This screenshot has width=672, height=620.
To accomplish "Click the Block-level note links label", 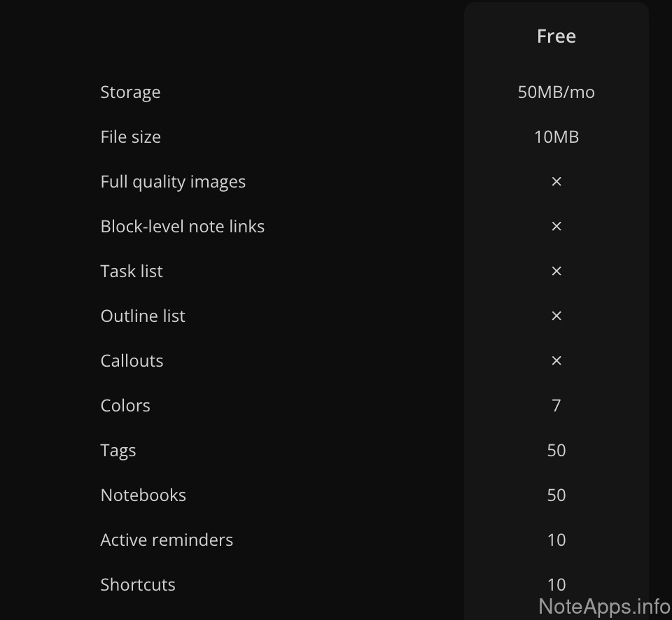I will [x=182, y=227].
